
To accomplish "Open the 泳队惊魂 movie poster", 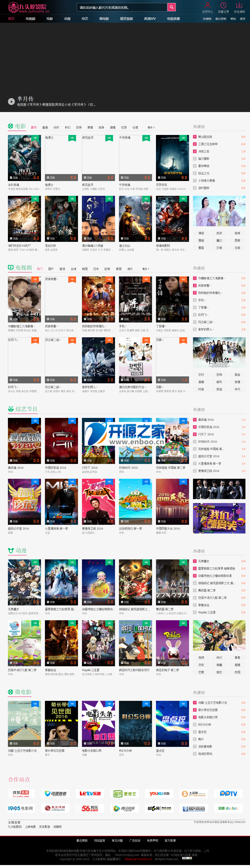I will tap(24, 158).
